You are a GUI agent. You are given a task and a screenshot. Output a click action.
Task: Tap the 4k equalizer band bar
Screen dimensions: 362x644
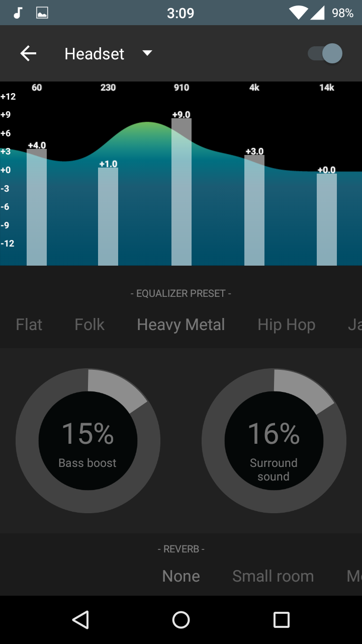[x=254, y=210]
